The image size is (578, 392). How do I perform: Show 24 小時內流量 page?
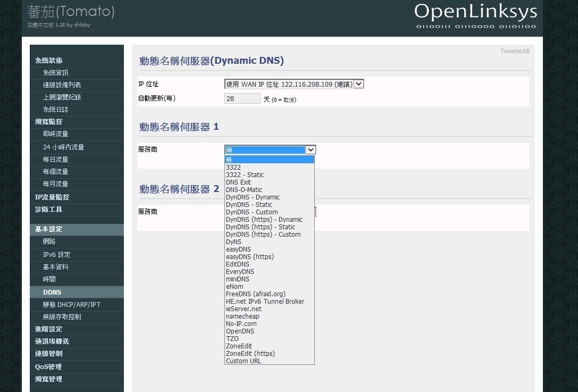(77, 147)
